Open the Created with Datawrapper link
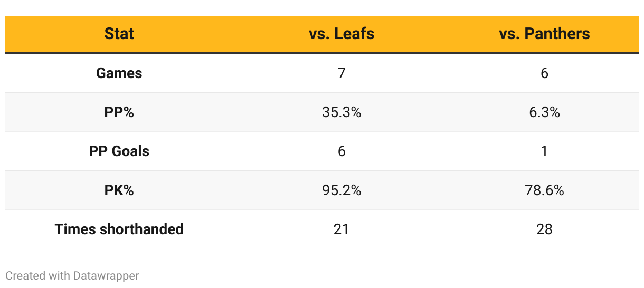 point(72,275)
